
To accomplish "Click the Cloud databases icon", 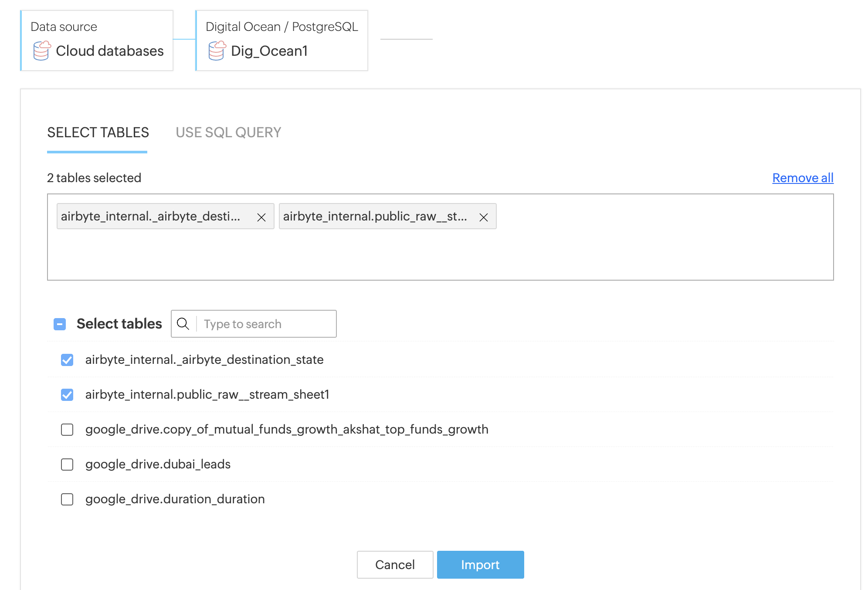I will click(x=42, y=51).
